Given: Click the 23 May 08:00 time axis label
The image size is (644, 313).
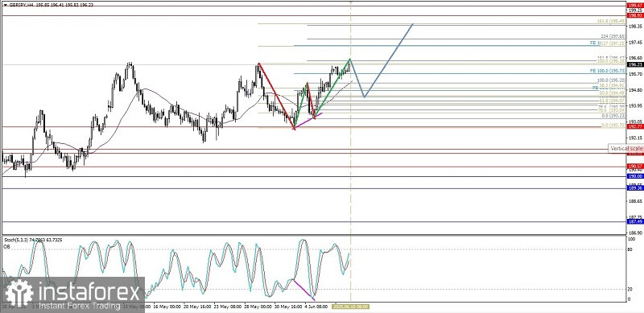Looking at the screenshot, I should point(227,307).
